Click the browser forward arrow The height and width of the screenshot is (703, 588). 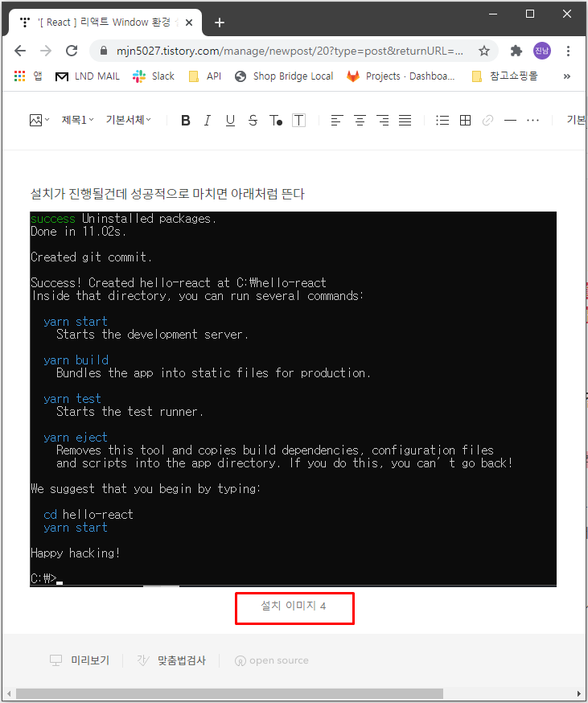[x=46, y=51]
